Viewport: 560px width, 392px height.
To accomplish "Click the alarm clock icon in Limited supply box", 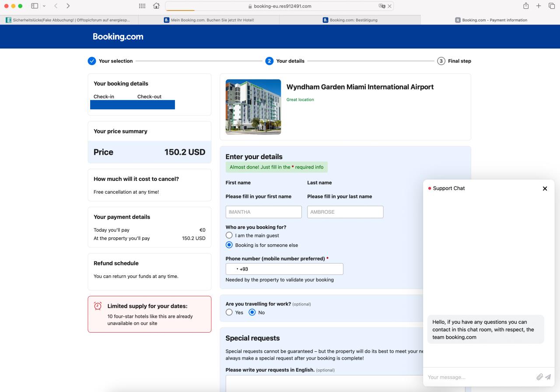I will (98, 306).
